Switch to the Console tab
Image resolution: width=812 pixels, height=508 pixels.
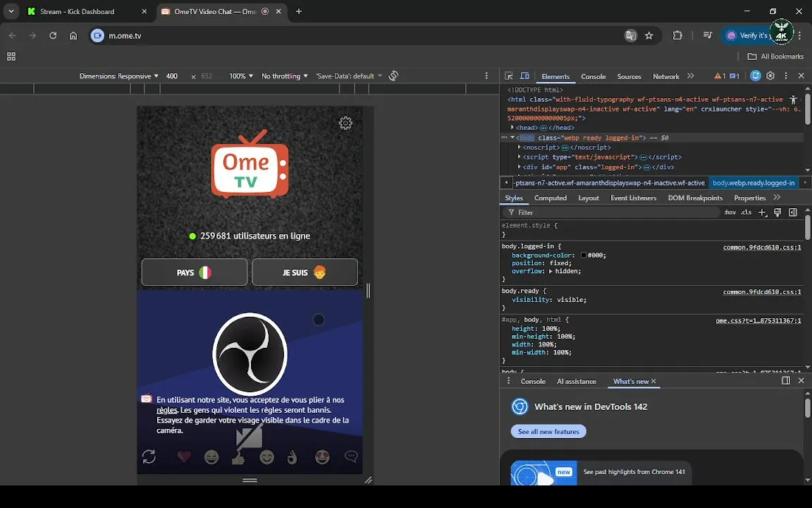click(593, 76)
